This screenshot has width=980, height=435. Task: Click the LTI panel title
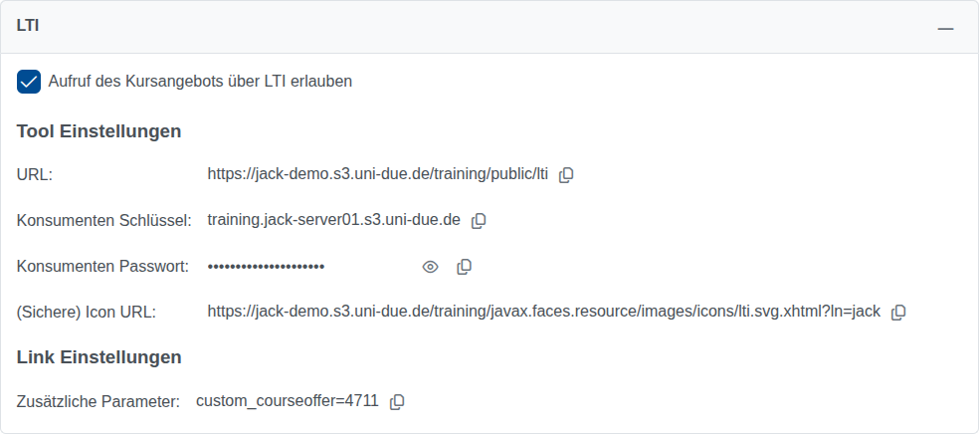click(x=28, y=28)
